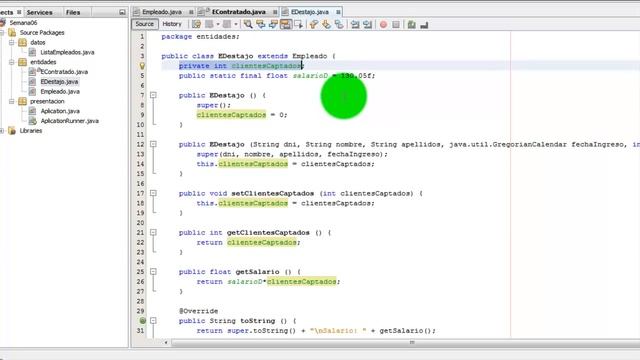Open the Services panel tab
This screenshot has height=360, width=640.
pos(40,12)
